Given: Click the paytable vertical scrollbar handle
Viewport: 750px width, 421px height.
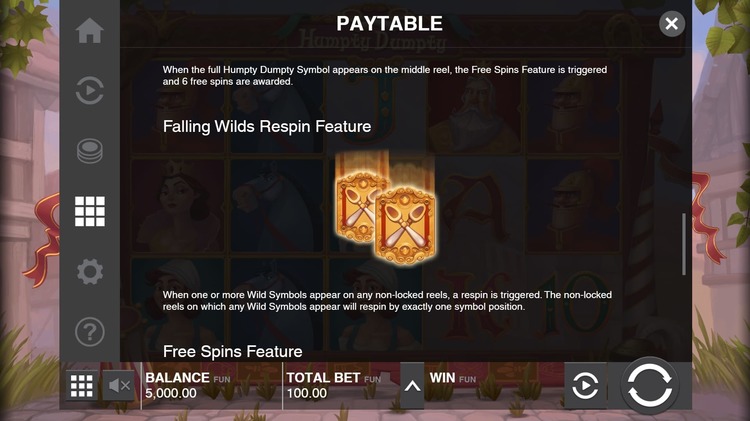Looking at the screenshot, I should click(x=684, y=244).
